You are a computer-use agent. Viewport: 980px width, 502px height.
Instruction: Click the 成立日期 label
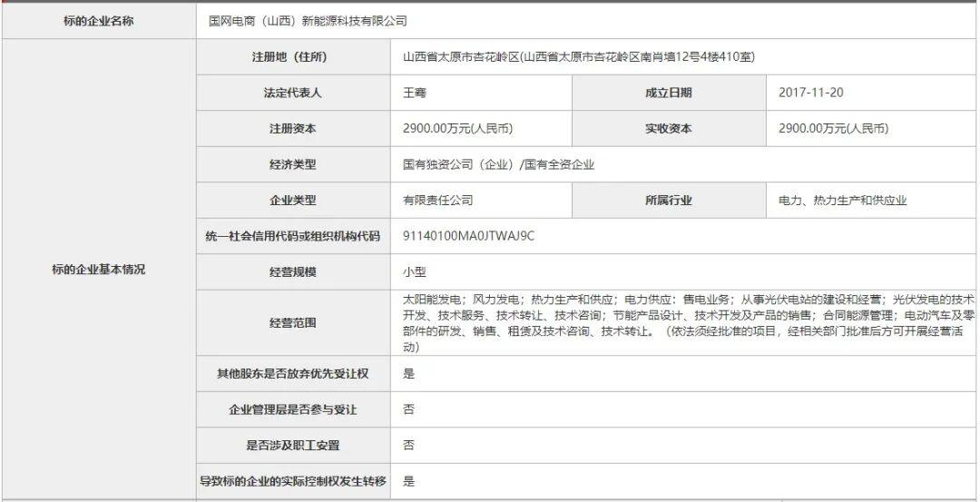[x=669, y=94]
